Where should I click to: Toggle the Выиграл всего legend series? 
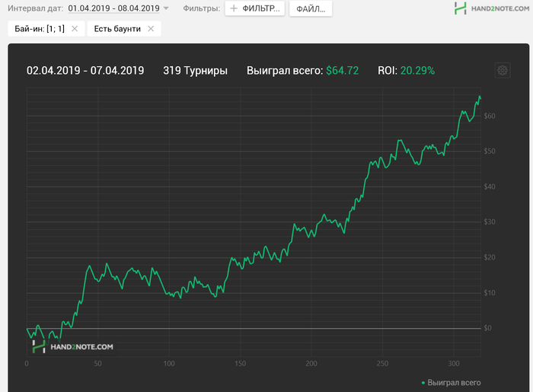click(451, 383)
